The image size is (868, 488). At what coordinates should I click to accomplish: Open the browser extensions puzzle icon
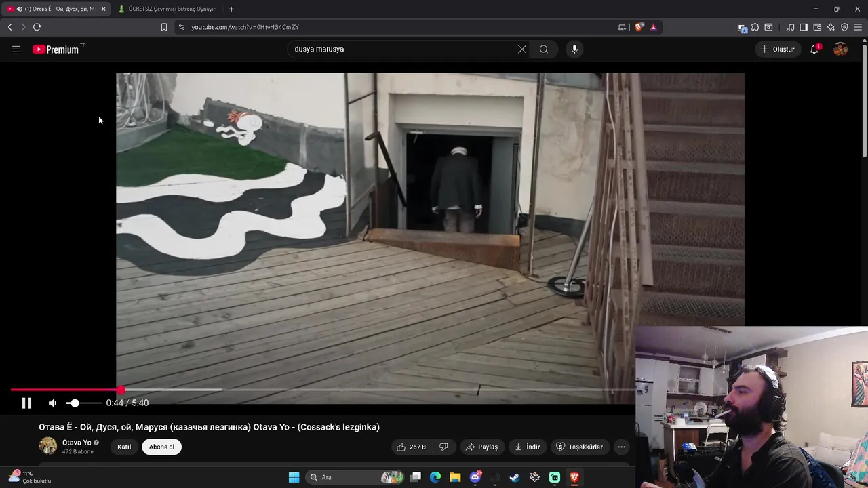(755, 27)
